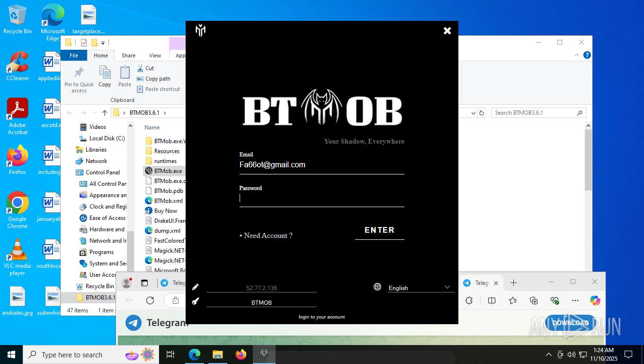Open Recycle Bin desktop icon
Screen dimensions: 644x364
coord(18,19)
